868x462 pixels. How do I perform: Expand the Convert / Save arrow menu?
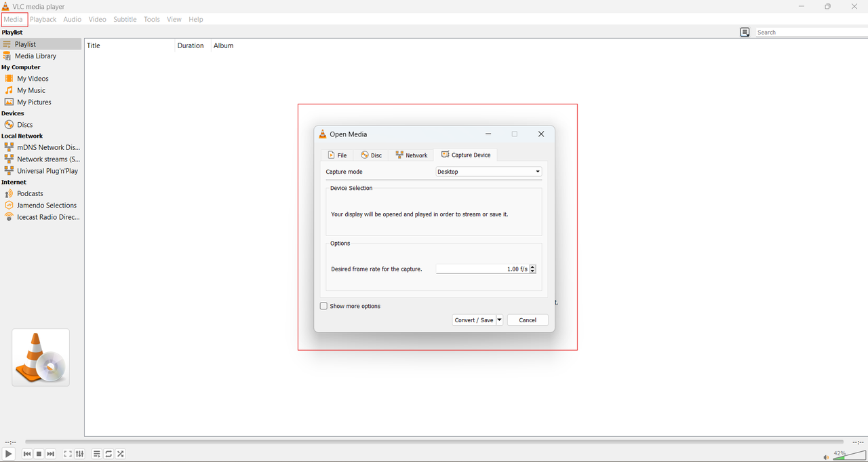click(500, 320)
